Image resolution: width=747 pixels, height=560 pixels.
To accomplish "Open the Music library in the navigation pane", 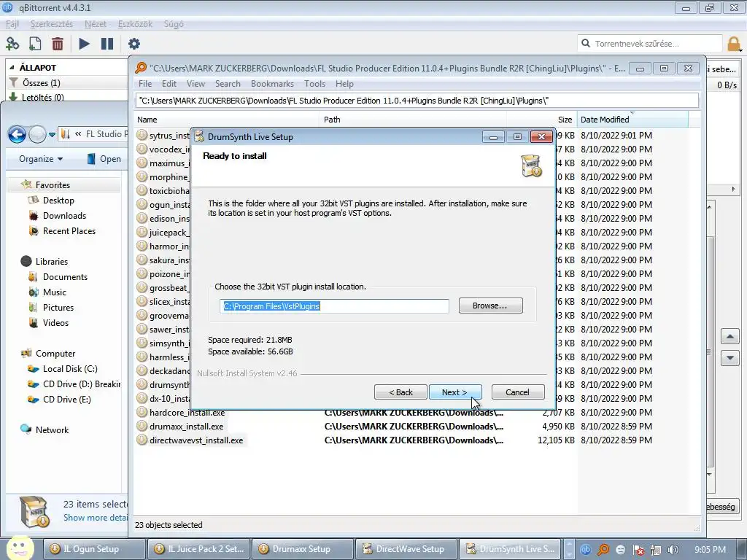I will point(54,292).
